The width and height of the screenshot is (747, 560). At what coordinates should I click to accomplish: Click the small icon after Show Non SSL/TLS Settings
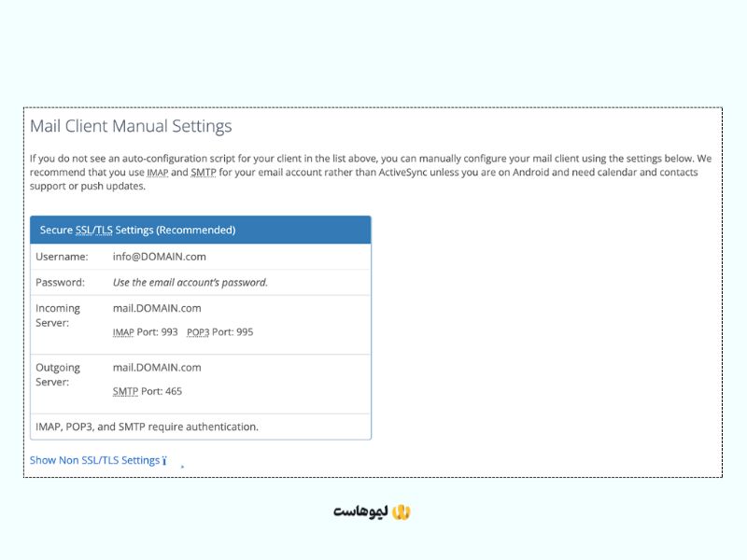click(165, 461)
